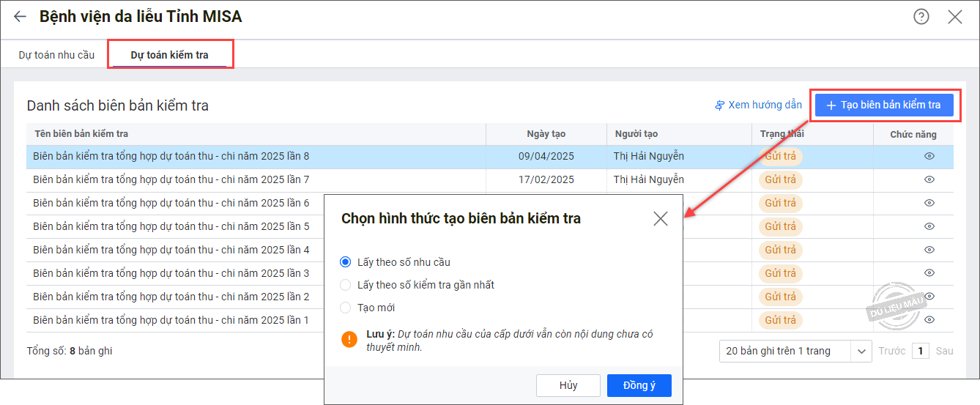Select the 'Lấy theo số nhu cầu' option

point(346,262)
